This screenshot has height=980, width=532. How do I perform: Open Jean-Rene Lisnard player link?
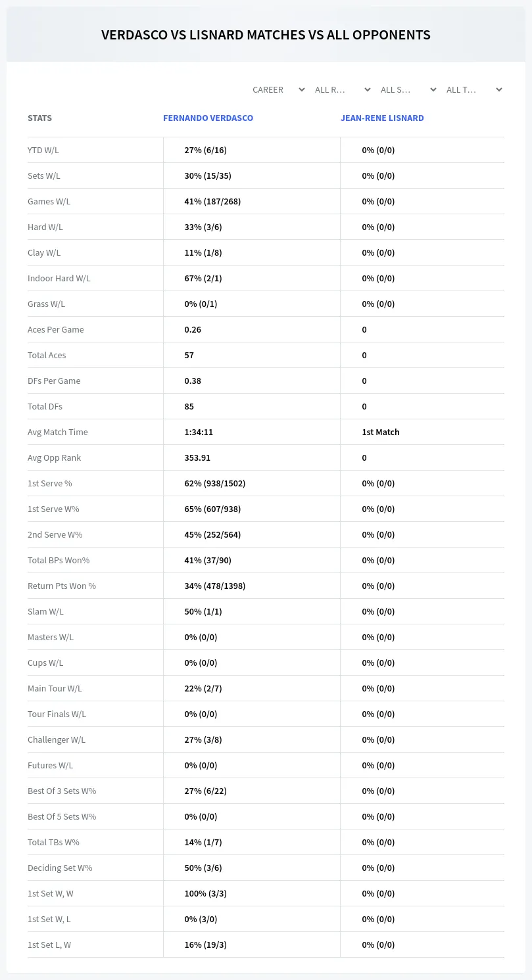(382, 118)
